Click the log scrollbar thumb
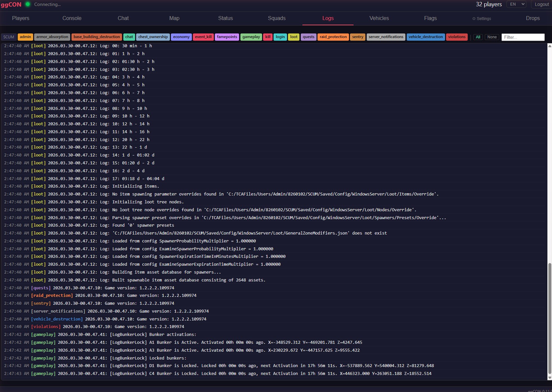Image resolution: width=552 pixels, height=392 pixels. [550, 319]
